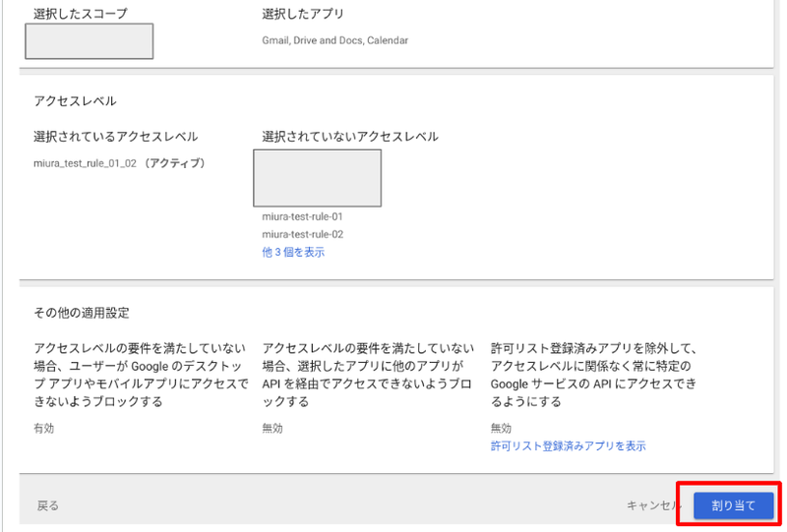Click the キャンセル cancel button
This screenshot has height=532, width=787.
point(653,505)
